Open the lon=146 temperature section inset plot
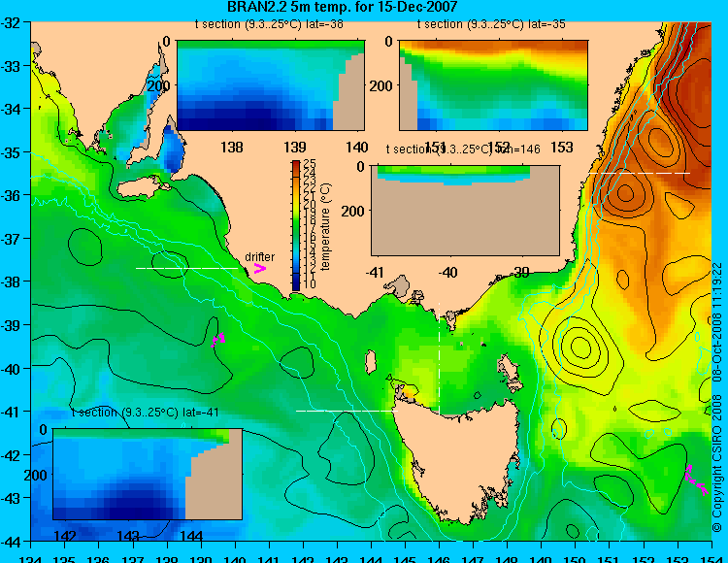This screenshot has width=728, height=563. tap(465, 211)
